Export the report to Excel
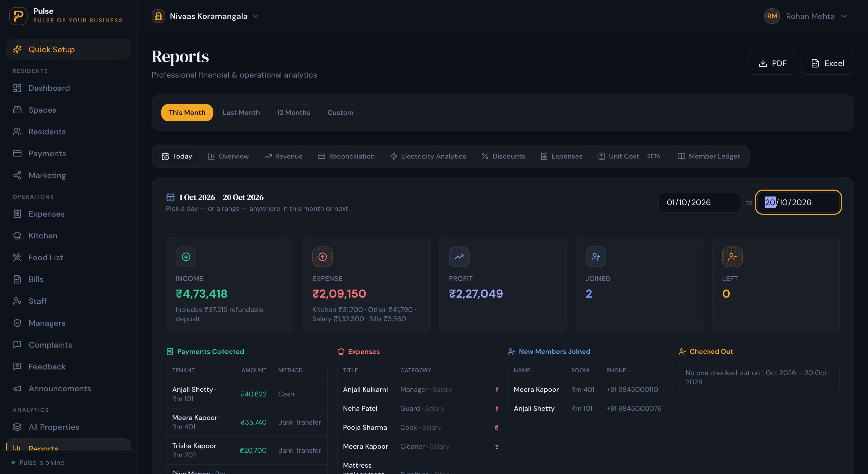868x474 pixels. click(827, 63)
